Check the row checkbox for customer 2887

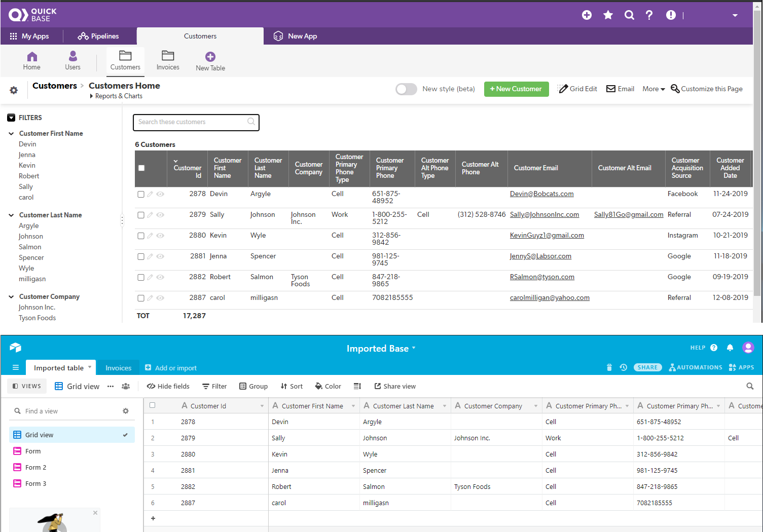coord(141,298)
